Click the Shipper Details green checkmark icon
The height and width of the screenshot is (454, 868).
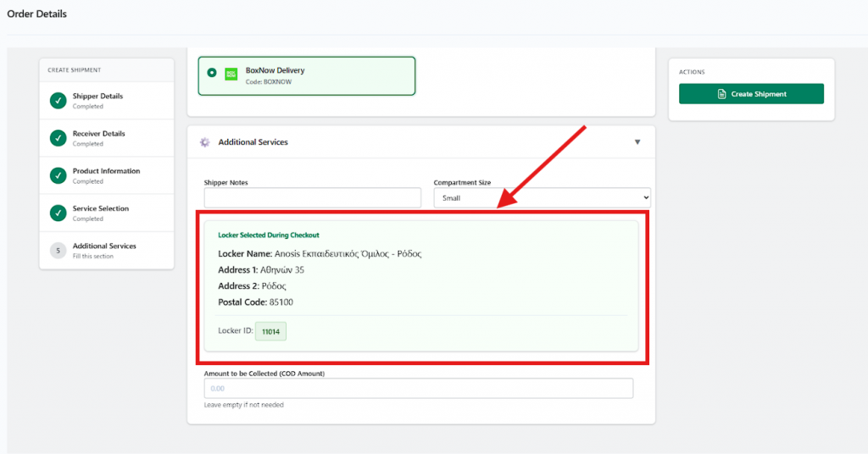(x=58, y=101)
